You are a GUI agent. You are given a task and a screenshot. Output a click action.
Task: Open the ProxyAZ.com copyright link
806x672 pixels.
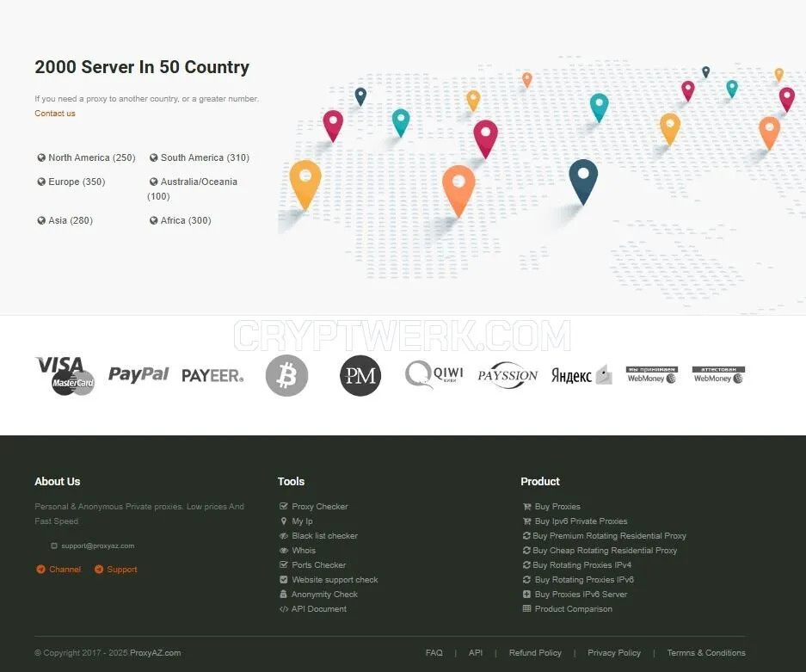[x=155, y=653]
